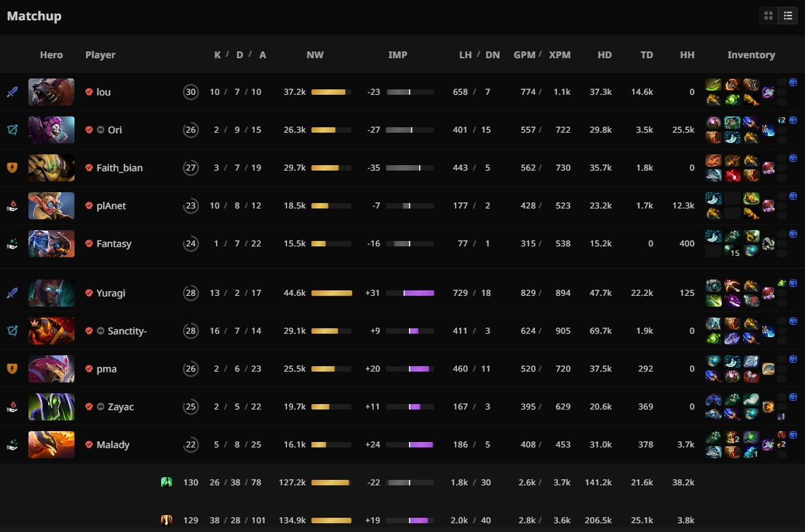Click pma's hero portrait thumbnail
This screenshot has width=805, height=532.
click(x=51, y=369)
